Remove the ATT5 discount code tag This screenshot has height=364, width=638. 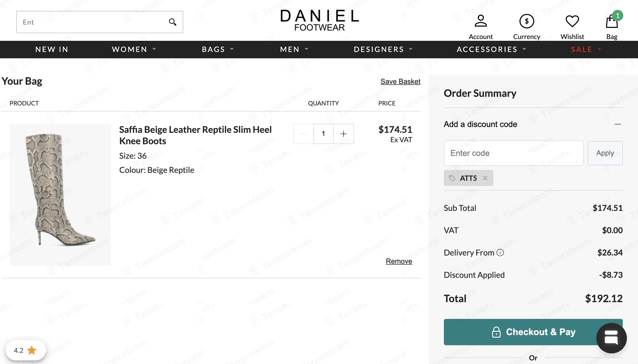coord(485,178)
